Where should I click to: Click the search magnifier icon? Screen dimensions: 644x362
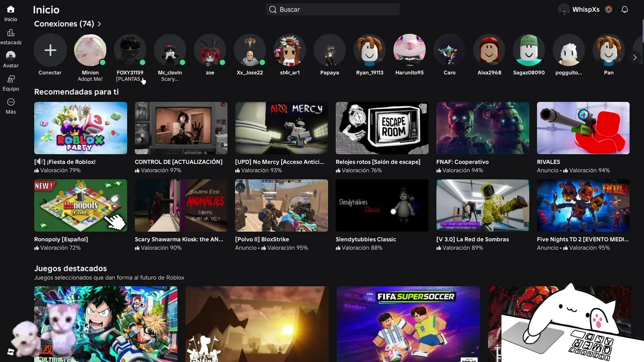click(x=273, y=10)
